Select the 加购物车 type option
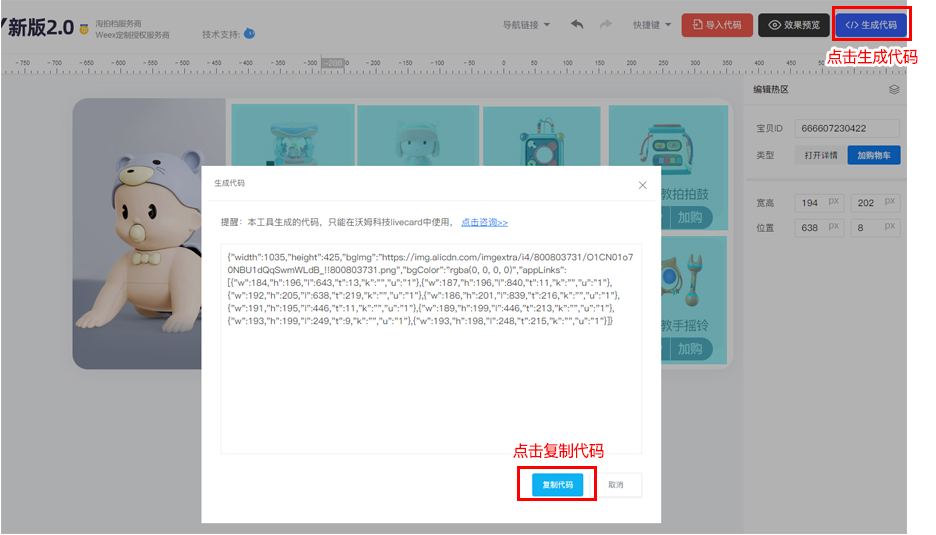 874,155
